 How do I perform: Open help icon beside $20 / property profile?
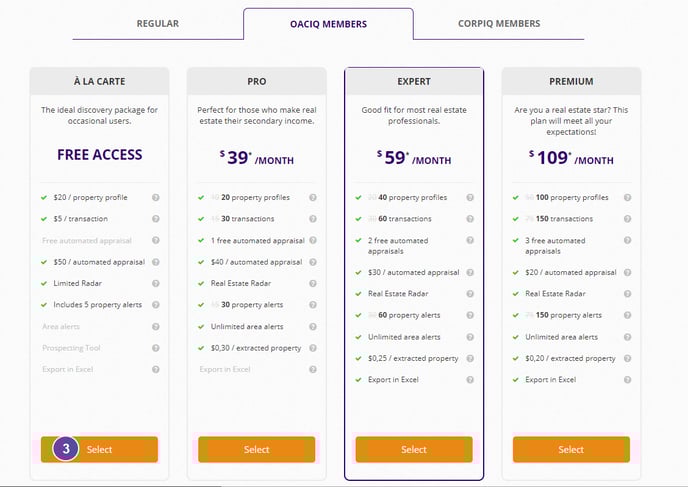[156, 197]
